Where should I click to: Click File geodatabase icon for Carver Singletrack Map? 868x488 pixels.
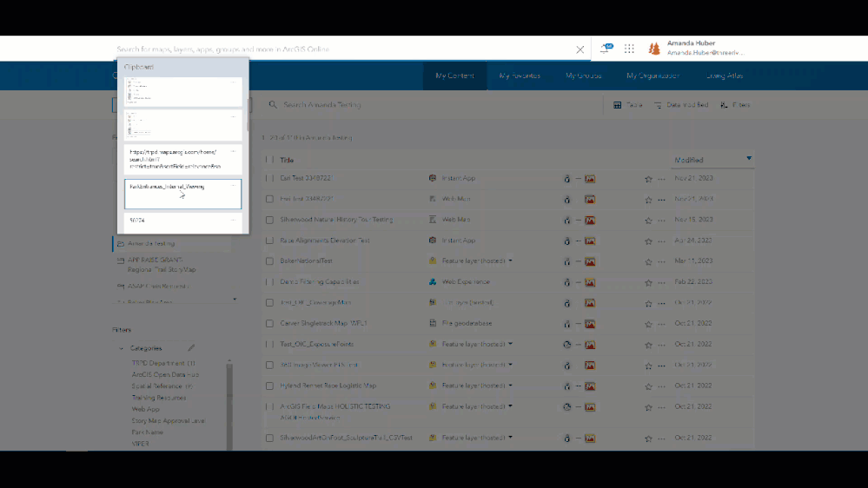pyautogui.click(x=433, y=323)
